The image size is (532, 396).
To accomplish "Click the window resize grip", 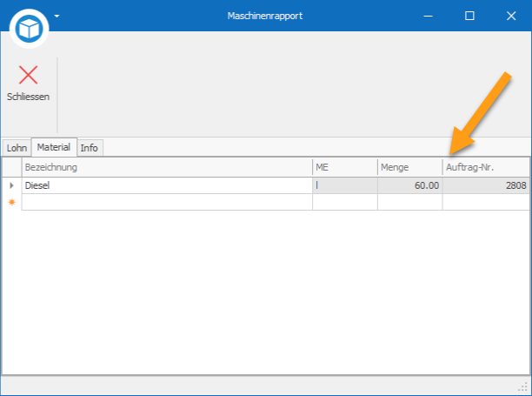I will [523, 387].
